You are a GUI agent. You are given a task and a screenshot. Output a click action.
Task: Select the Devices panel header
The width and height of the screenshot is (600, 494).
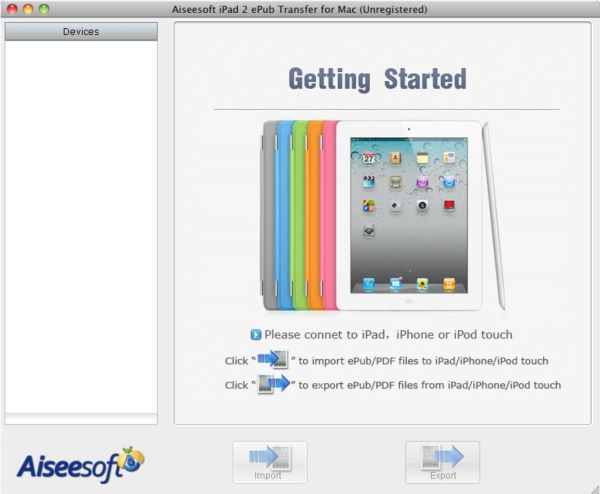pyautogui.click(x=81, y=31)
